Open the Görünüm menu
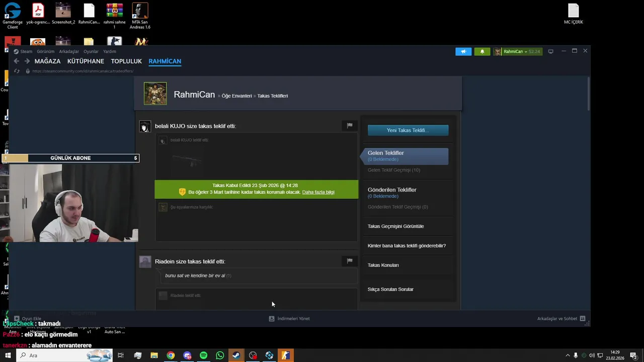 click(45, 51)
